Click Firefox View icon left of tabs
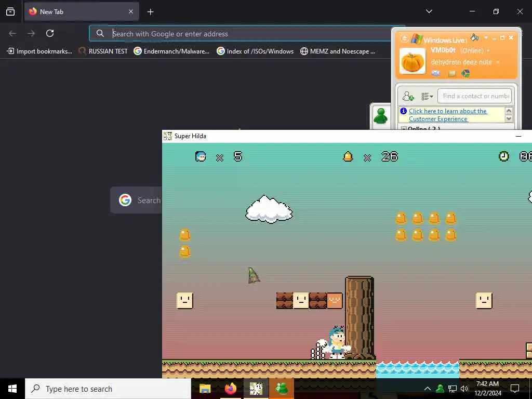Viewport: 532px width, 399px height. click(10, 11)
